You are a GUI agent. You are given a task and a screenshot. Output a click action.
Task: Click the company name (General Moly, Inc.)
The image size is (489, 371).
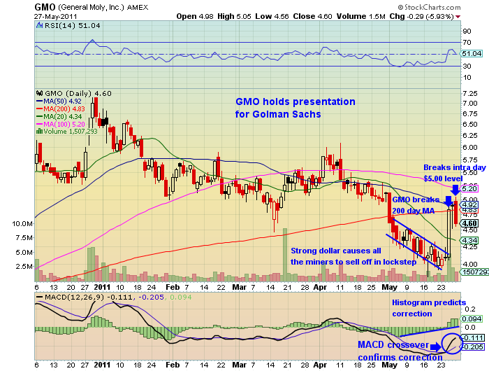91,7
